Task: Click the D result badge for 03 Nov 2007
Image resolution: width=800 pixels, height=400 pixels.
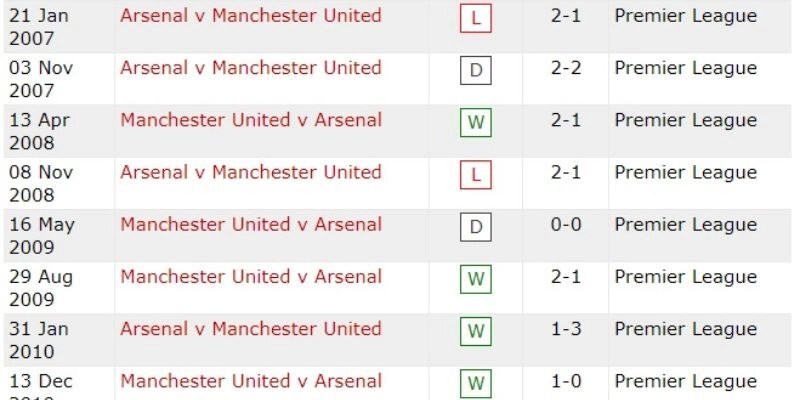Action: tap(475, 71)
